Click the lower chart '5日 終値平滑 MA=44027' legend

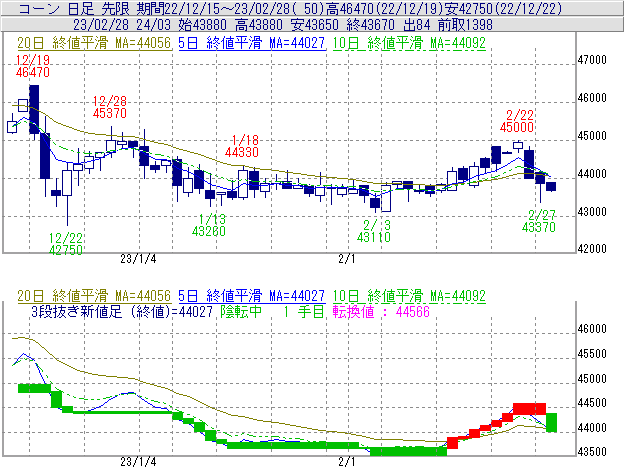[252, 296]
